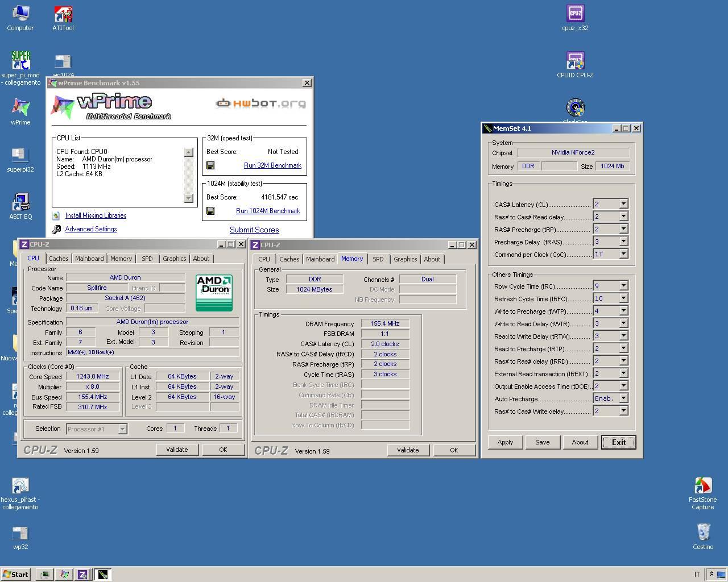Click the CPU List scrollbar up arrow

(x=189, y=152)
